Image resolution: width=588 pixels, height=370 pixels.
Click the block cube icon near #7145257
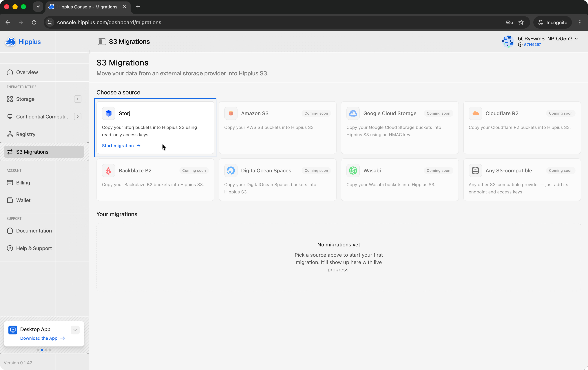point(520,45)
